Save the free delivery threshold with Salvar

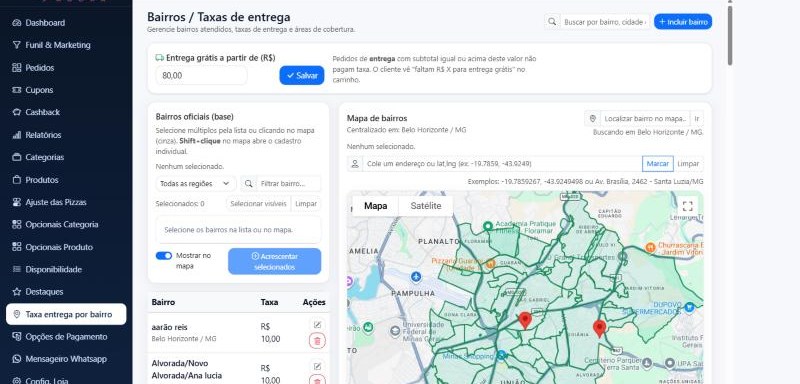[x=302, y=75]
